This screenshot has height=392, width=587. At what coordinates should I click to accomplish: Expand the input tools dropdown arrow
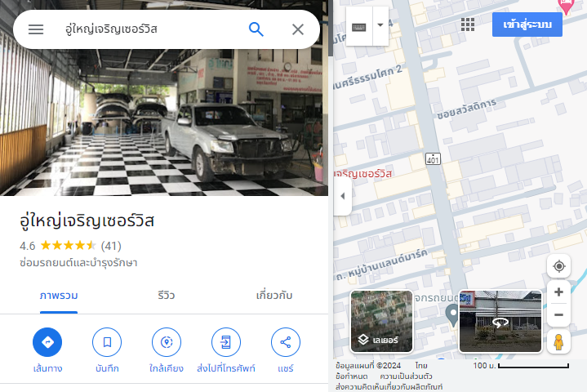click(380, 25)
